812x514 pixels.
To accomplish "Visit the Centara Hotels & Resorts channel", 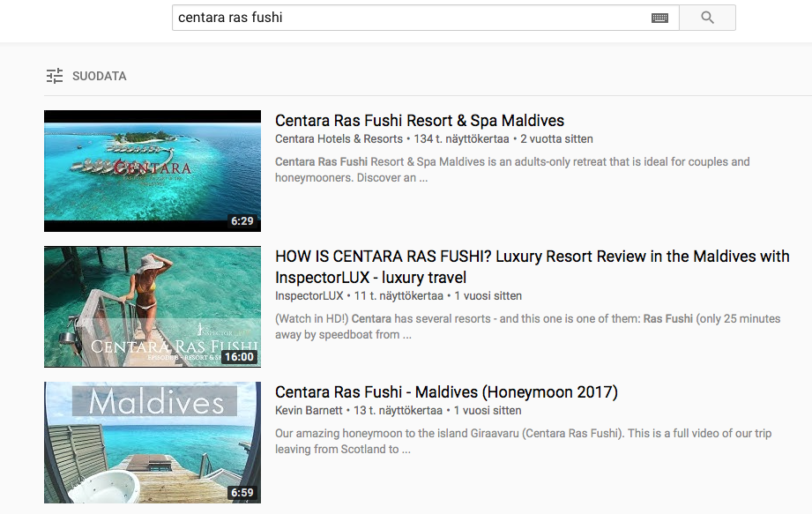I will coord(339,139).
